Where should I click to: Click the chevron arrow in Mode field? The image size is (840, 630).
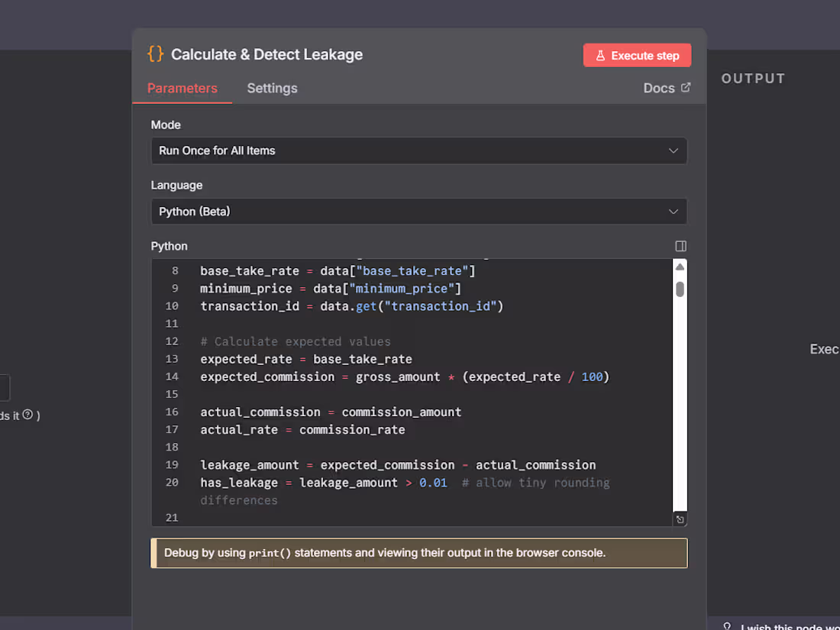pos(674,150)
